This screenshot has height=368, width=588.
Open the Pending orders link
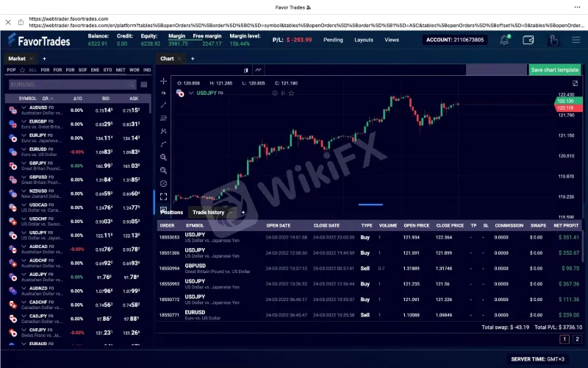(333, 40)
